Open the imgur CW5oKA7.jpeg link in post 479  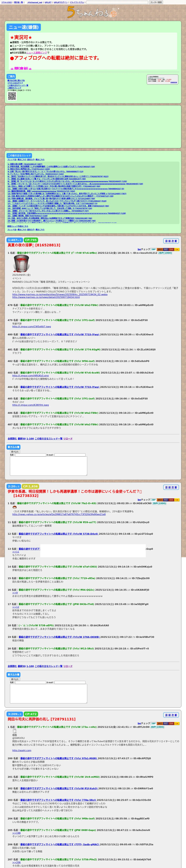point(32,327)
